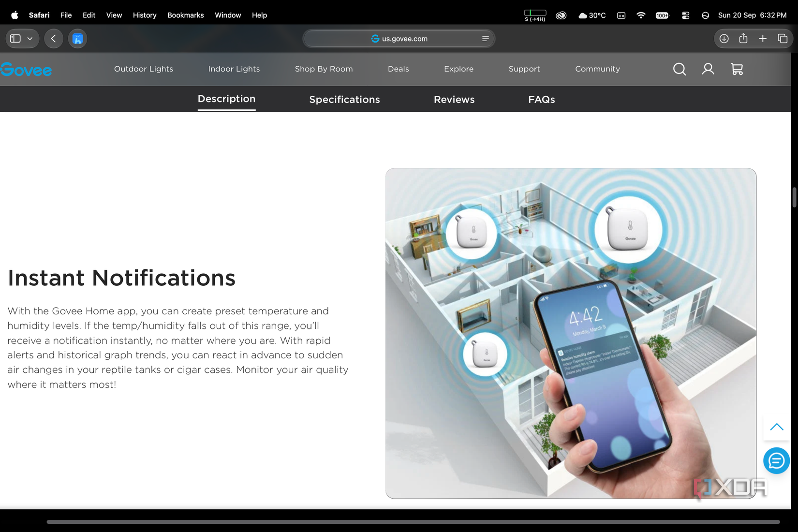The width and height of the screenshot is (798, 532).
Task: Open the Support menu
Action: click(x=524, y=69)
